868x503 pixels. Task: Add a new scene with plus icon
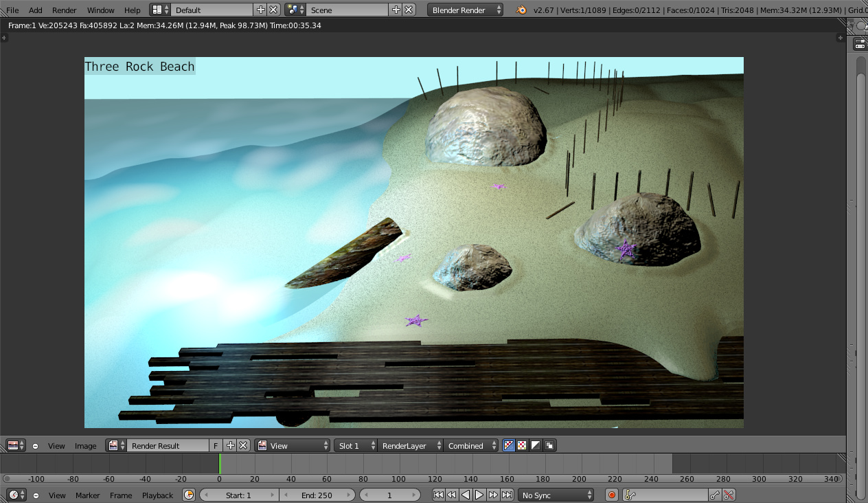click(x=396, y=10)
